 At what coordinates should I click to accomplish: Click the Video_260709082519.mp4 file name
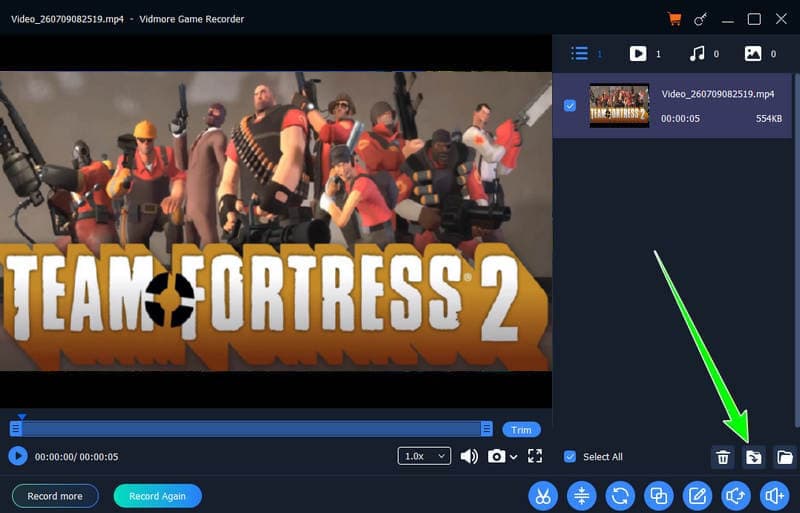[717, 94]
